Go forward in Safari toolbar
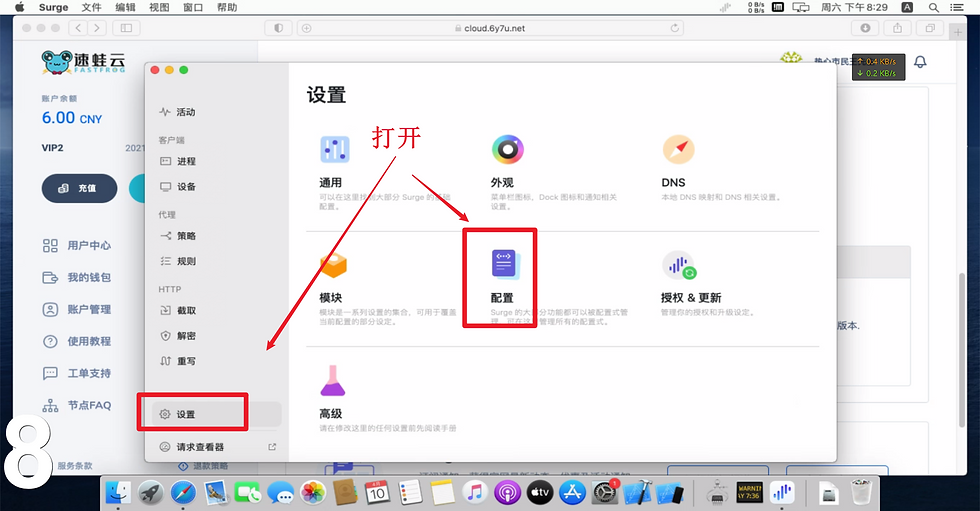This screenshot has height=511, width=980. (x=97, y=28)
